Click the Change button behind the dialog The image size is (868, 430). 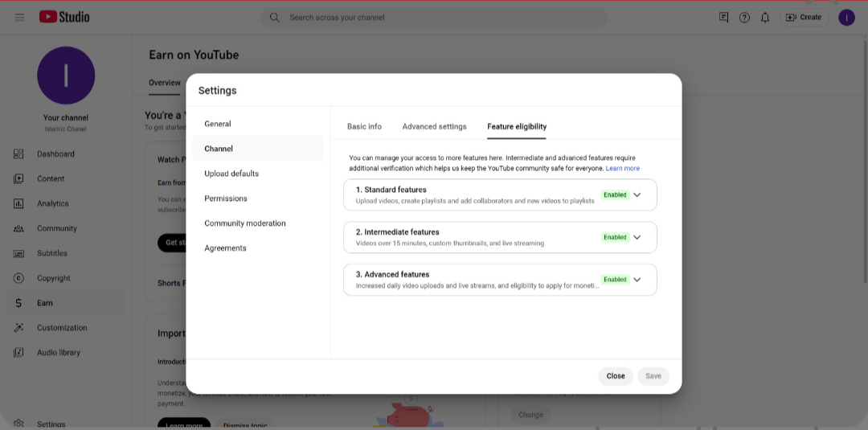tap(530, 415)
